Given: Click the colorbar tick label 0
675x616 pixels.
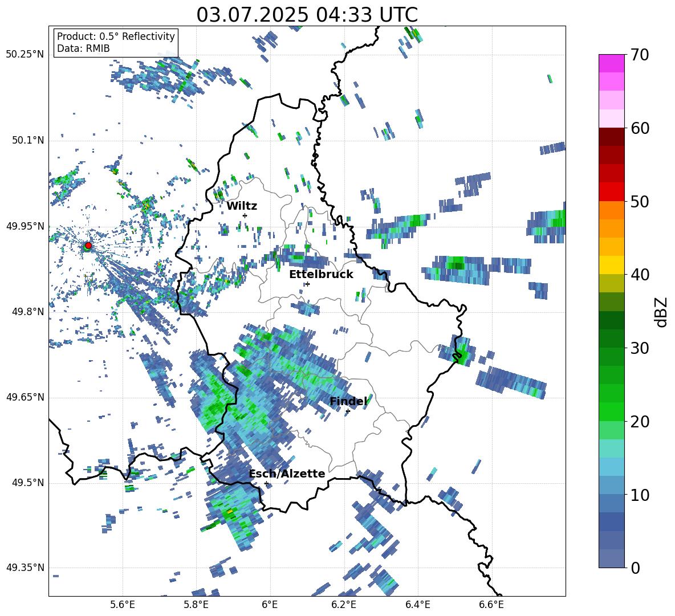Looking at the screenshot, I should pyautogui.click(x=636, y=568).
